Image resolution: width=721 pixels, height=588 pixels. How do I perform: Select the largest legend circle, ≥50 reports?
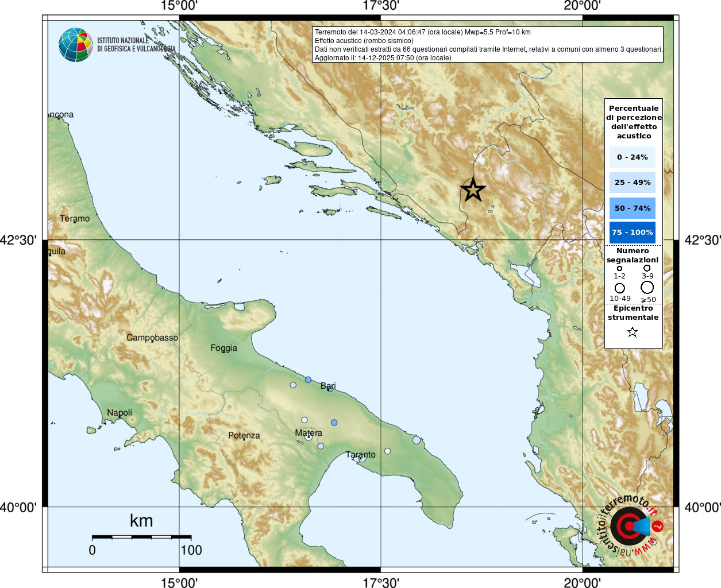(x=647, y=287)
